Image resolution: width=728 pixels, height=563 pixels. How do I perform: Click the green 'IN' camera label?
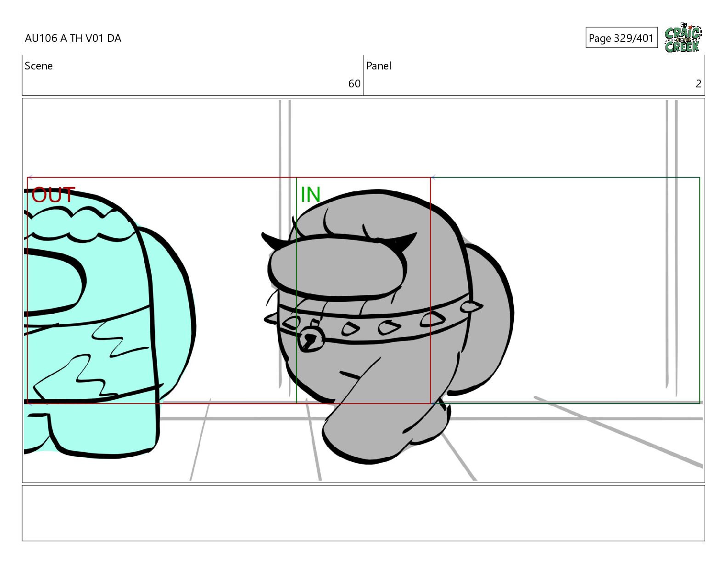point(310,195)
